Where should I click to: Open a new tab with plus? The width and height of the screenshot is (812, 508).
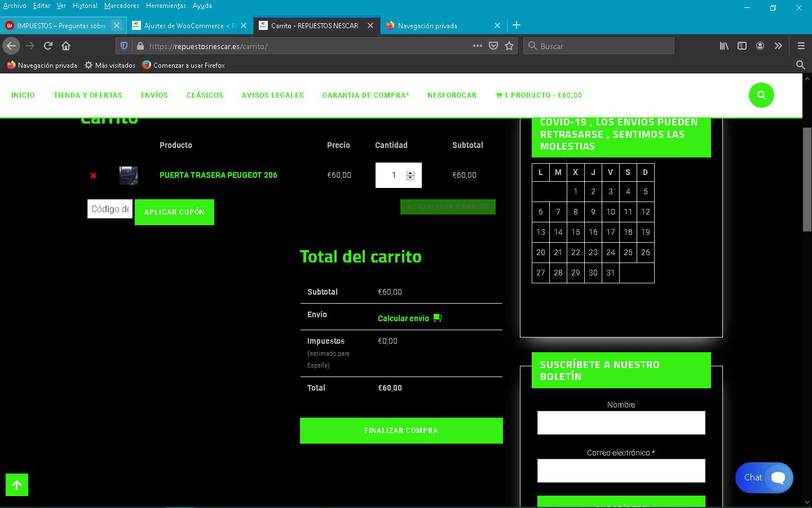point(517,25)
